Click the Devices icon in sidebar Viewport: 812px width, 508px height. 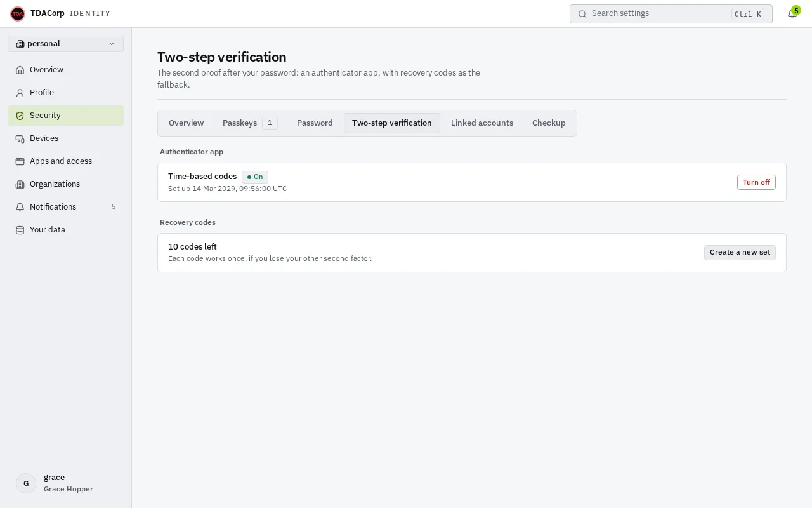[x=20, y=138]
